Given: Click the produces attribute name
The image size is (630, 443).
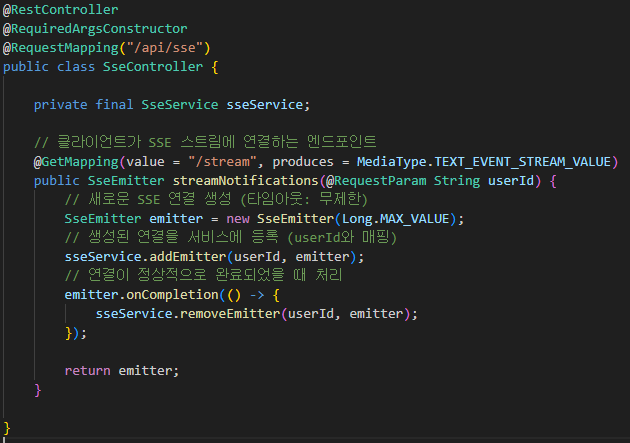Looking at the screenshot, I should (x=303, y=162).
